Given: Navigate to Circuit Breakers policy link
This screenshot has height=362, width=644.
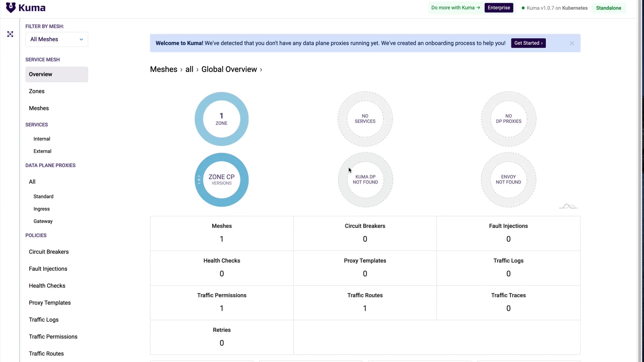Looking at the screenshot, I should tap(49, 251).
